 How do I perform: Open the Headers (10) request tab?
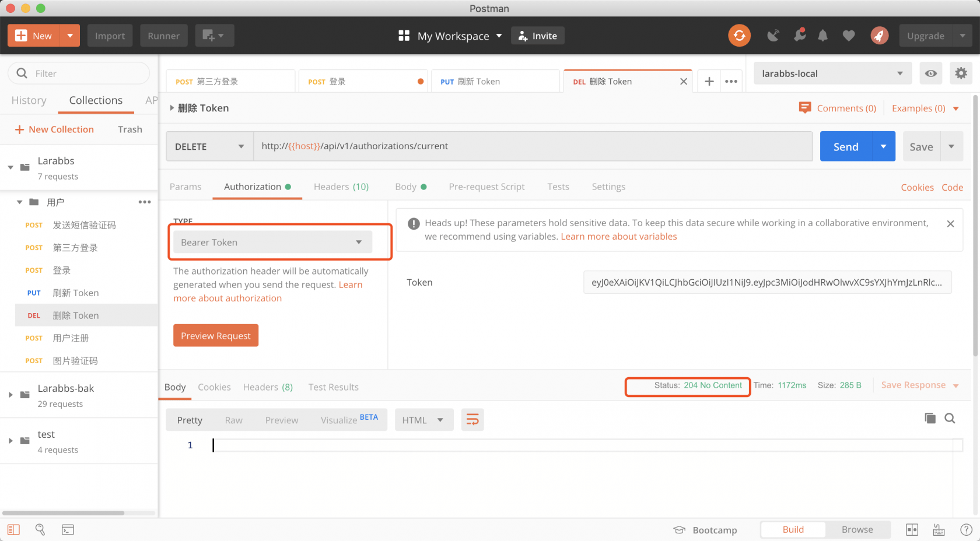pyautogui.click(x=341, y=187)
